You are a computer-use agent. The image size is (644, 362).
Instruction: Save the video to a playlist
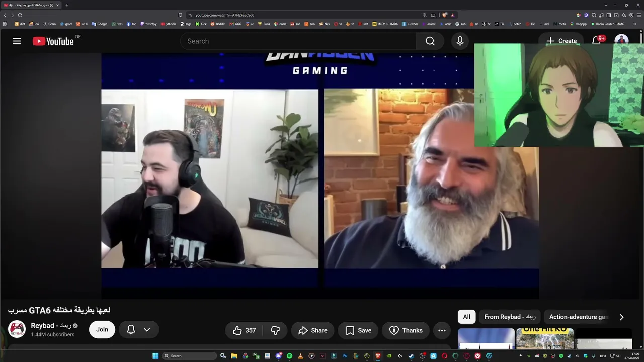[x=358, y=330]
